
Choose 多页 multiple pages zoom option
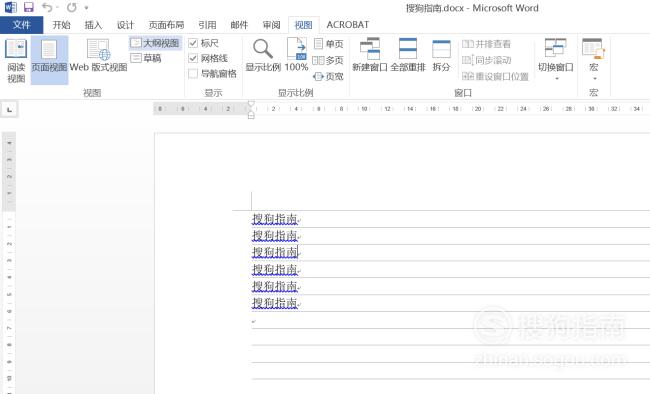[328, 60]
